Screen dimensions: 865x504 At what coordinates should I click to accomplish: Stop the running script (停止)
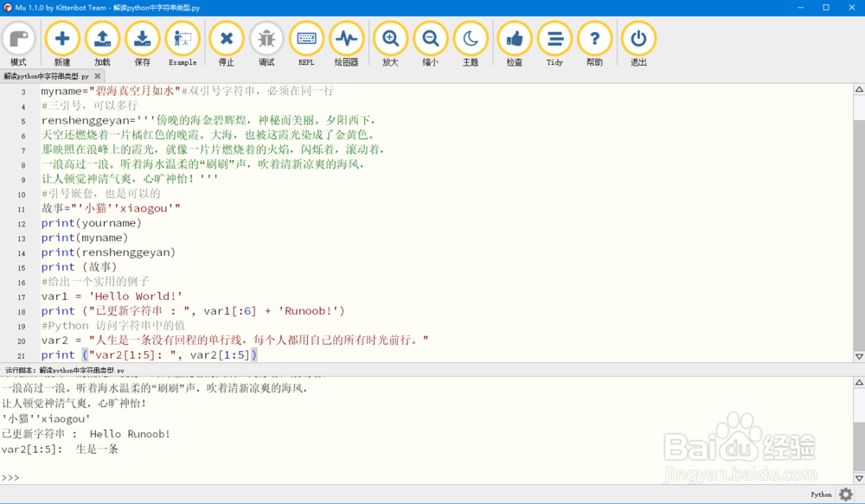point(227,44)
